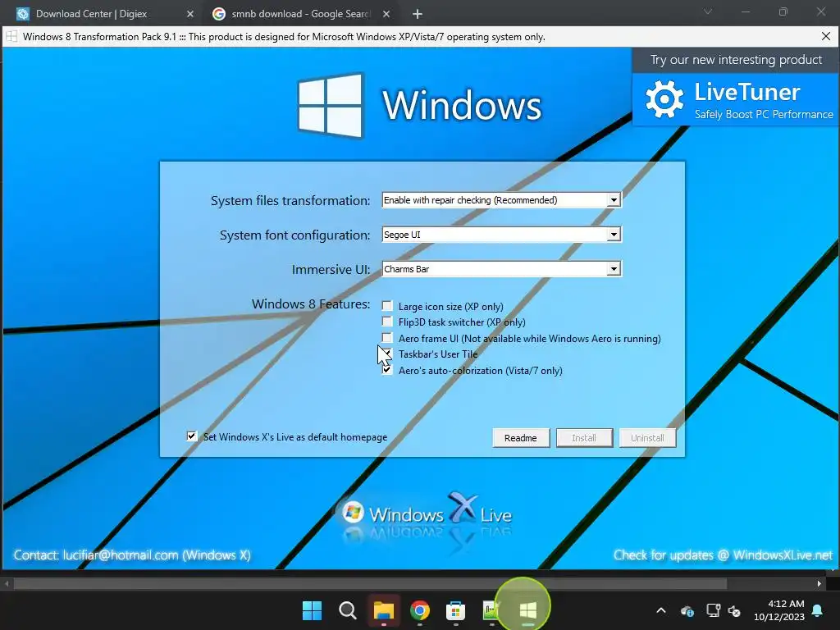Click the large Windows logo at top
The width and height of the screenshot is (840, 630).
(331, 105)
